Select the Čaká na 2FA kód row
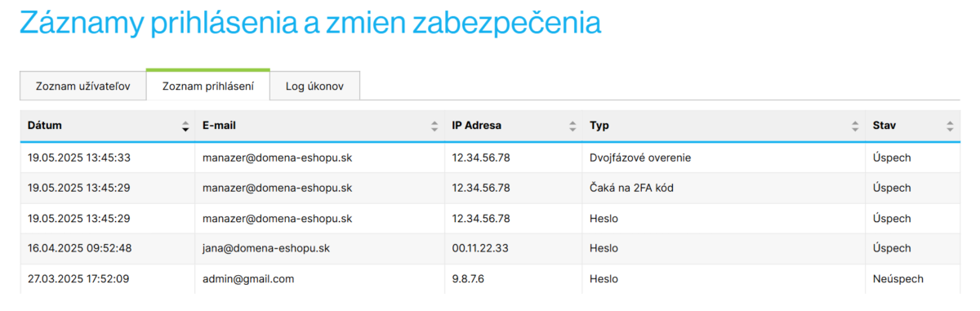Screen dimensions: 980x311 [490, 188]
